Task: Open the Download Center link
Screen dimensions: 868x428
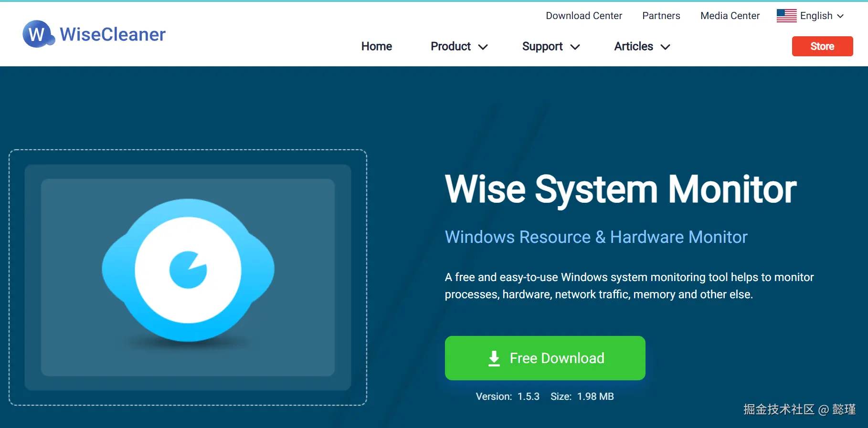Action: (584, 16)
